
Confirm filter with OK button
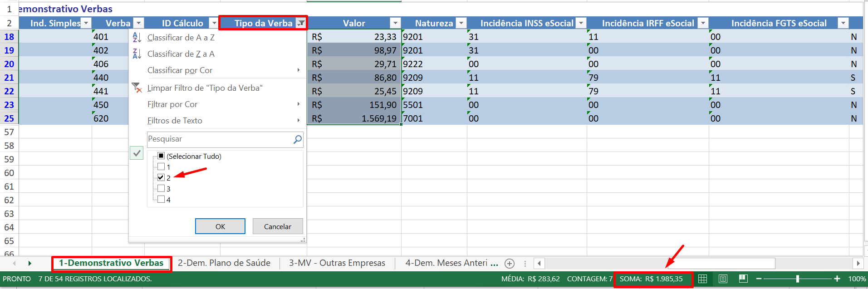coord(220,226)
